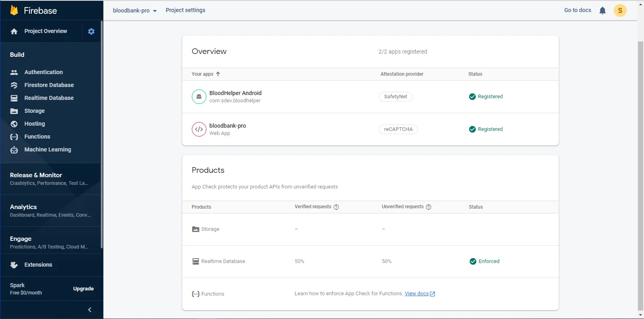Collapse the sidebar with the chevron
The image size is (644, 319).
click(90, 310)
